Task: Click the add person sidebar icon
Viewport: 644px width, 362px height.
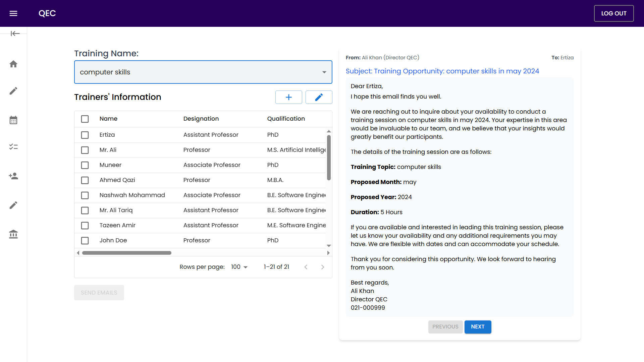Action: [x=13, y=176]
